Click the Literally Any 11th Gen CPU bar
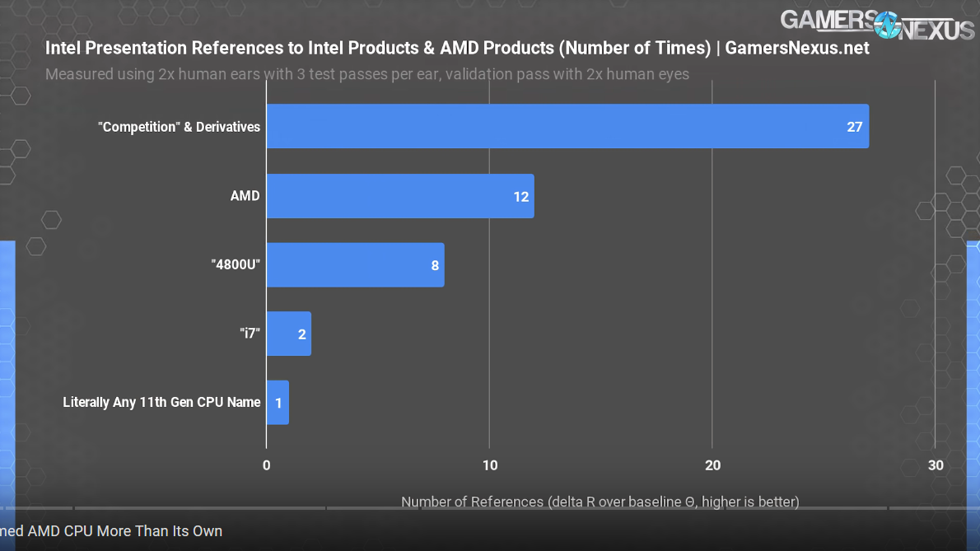 tap(277, 402)
